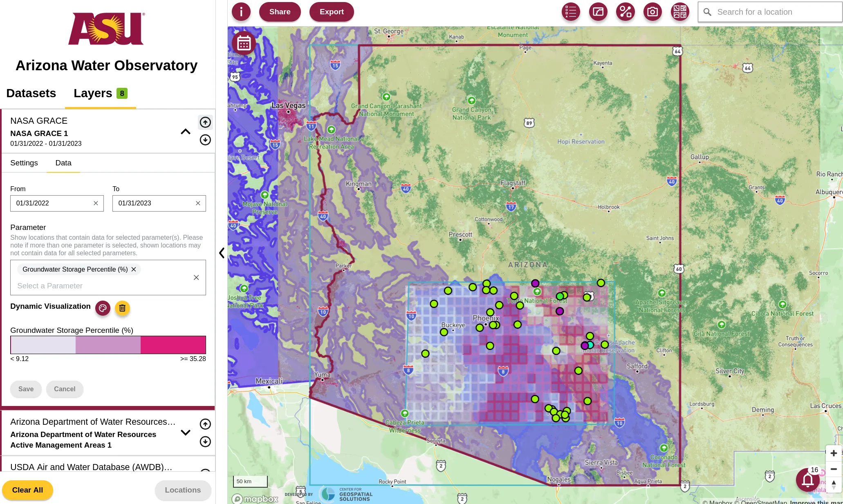
Task: Open the QR code icon
Action: (x=680, y=12)
